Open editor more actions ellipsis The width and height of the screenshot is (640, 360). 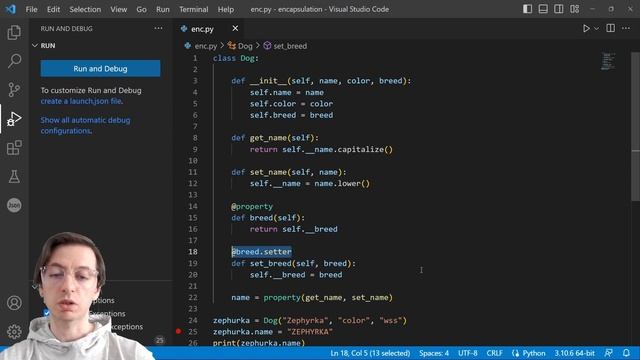click(626, 28)
